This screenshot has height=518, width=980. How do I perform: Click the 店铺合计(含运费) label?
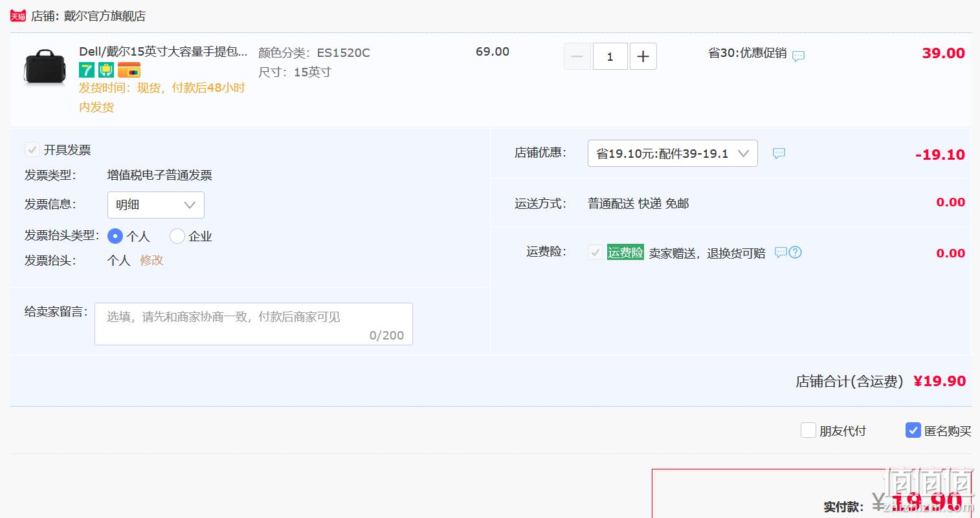[x=849, y=382]
